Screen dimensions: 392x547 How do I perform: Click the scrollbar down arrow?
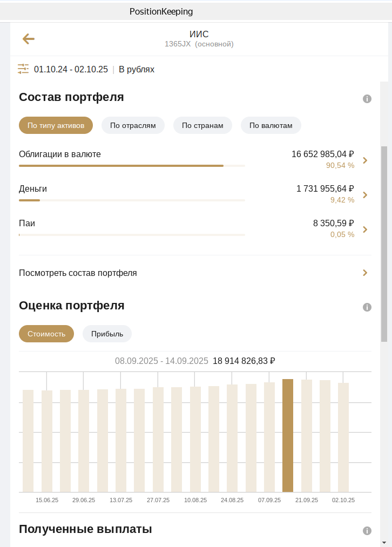(384, 542)
